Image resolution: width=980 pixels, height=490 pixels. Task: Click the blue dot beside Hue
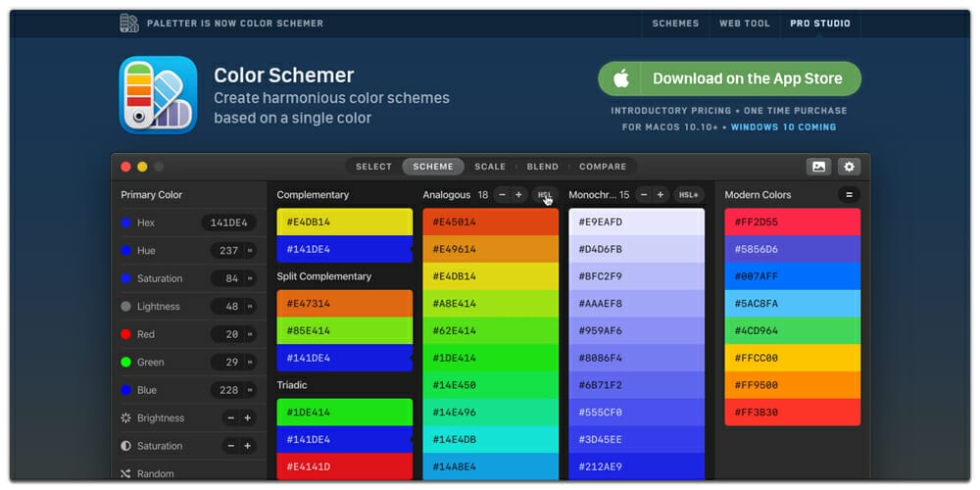pyautogui.click(x=125, y=251)
